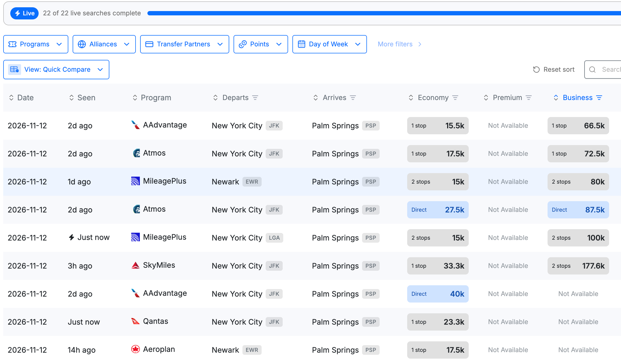Select MileagePlus 100k business fare
This screenshot has height=364, width=621.
click(x=578, y=238)
